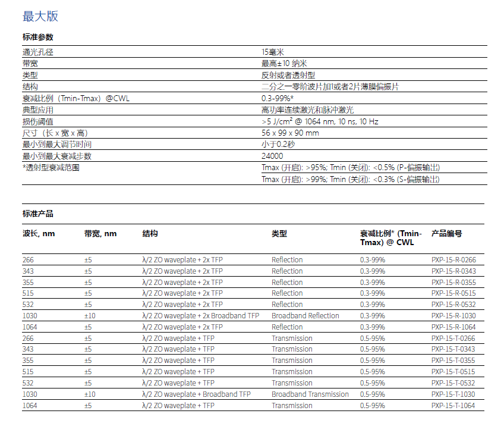Click the 反射或者透射型 type value
The image size is (504, 423).
click(288, 76)
